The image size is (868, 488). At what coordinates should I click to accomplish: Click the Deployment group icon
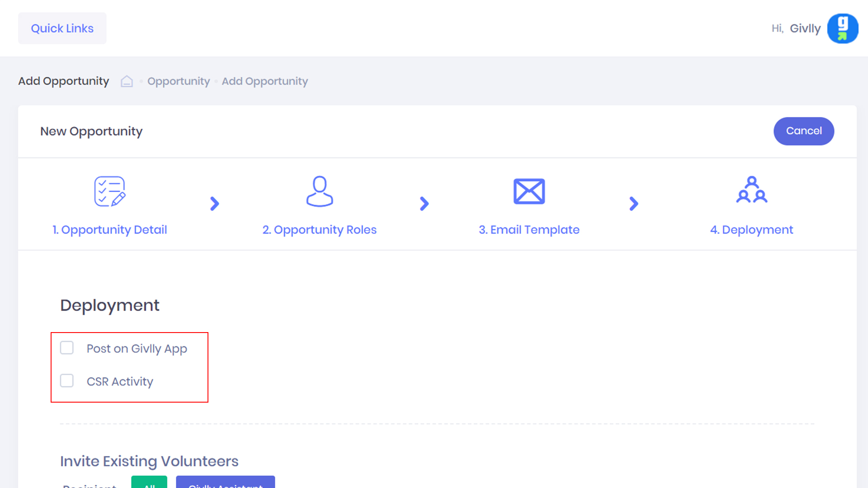(x=751, y=190)
